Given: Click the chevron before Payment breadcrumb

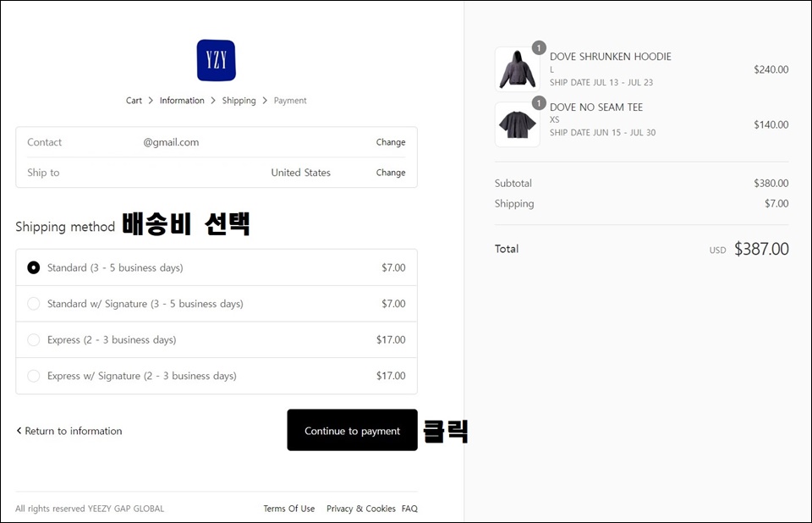Looking at the screenshot, I should (x=265, y=101).
